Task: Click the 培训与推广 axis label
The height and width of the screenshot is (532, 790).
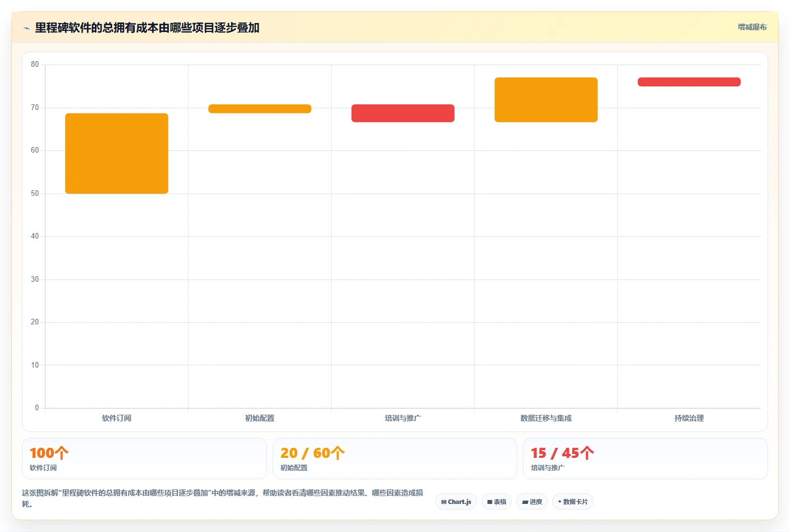Action: [x=403, y=418]
